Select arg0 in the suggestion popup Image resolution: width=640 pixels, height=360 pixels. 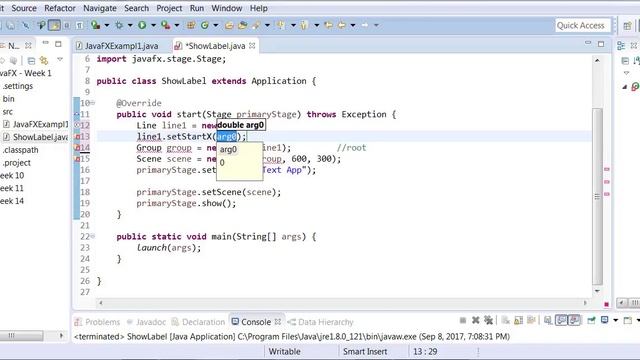tap(228, 149)
